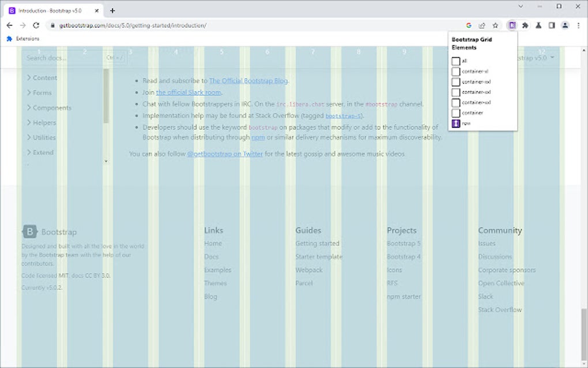Image resolution: width=588 pixels, height=368 pixels.
Task: Click the npm starter project link
Action: pyautogui.click(x=404, y=296)
